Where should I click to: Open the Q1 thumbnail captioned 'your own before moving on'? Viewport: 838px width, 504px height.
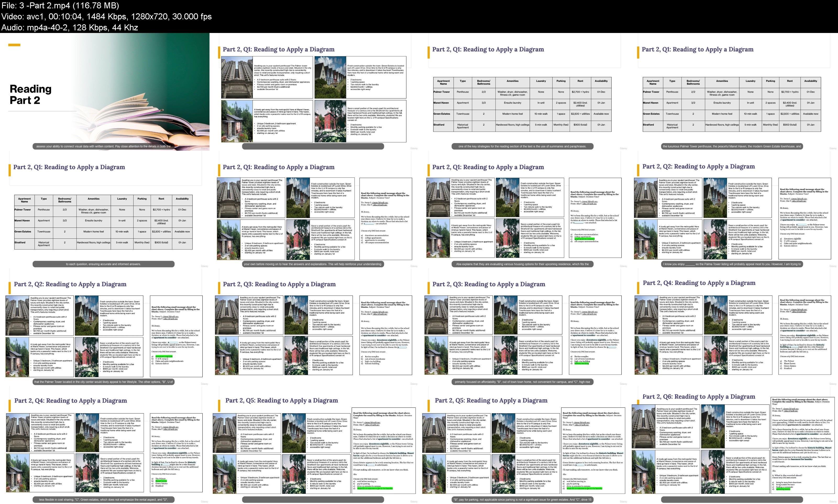pos(314,210)
